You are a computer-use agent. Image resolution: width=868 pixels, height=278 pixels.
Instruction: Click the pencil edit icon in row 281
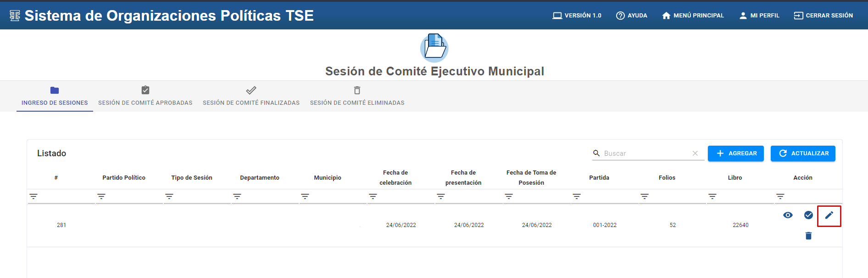coord(829,215)
